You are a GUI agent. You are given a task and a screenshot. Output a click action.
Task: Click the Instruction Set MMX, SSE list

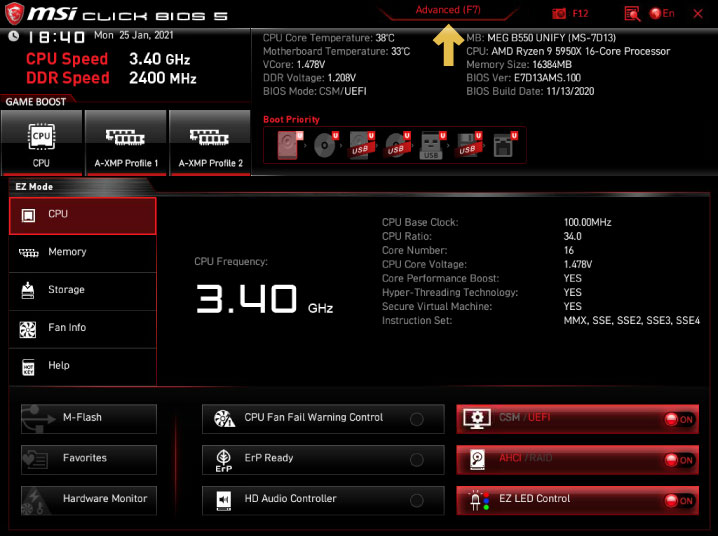[631, 320]
